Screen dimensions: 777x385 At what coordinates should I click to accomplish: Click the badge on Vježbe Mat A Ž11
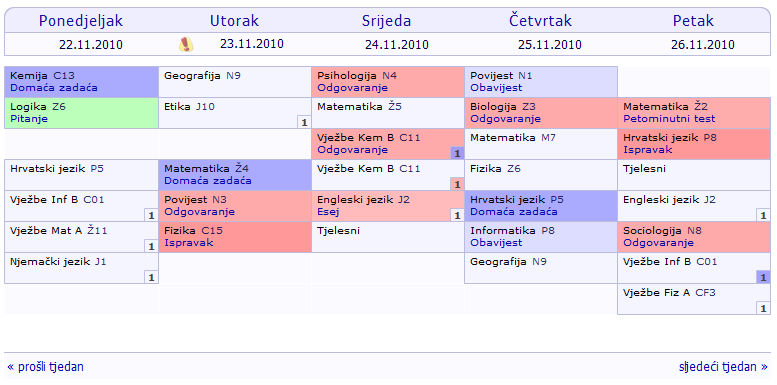click(151, 246)
